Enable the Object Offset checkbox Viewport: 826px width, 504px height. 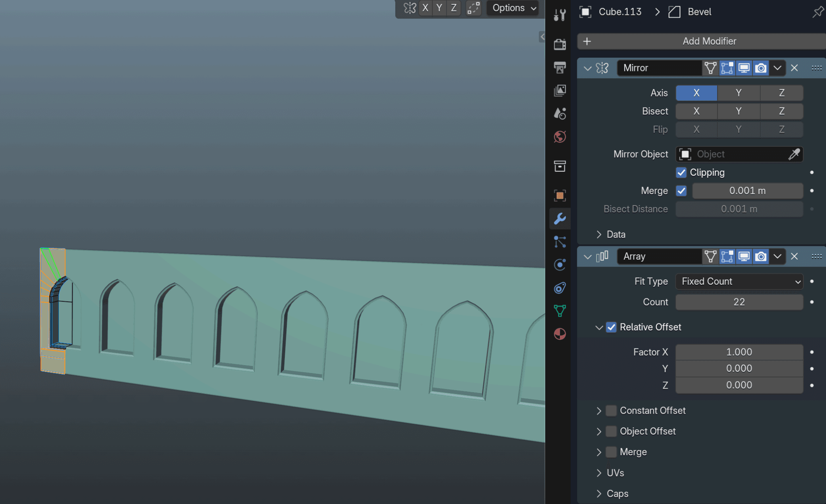coord(611,431)
